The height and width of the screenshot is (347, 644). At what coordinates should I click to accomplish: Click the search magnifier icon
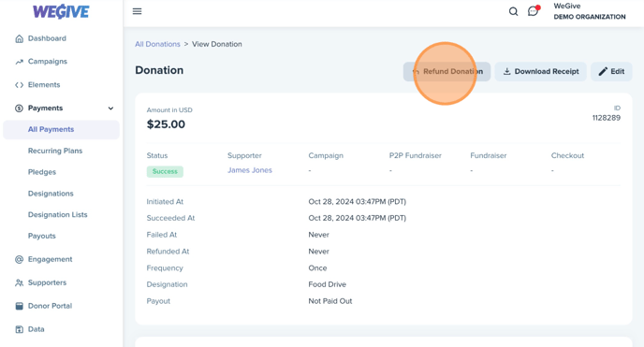pos(513,11)
